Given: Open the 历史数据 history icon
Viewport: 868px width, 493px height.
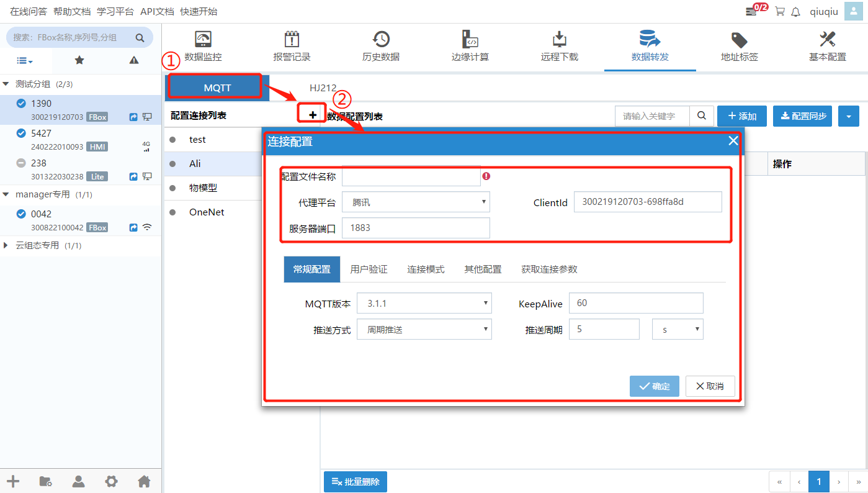Looking at the screenshot, I should 381,40.
